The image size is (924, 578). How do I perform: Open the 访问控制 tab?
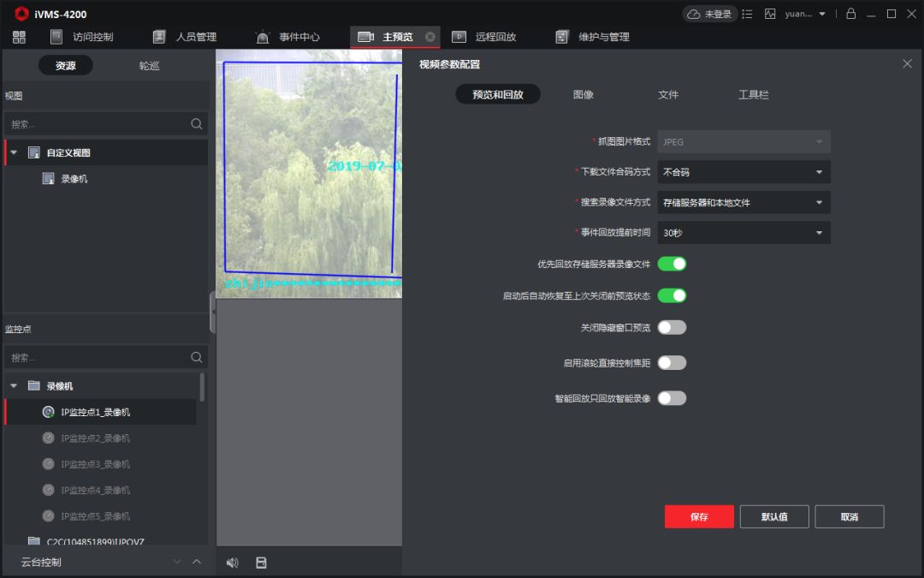tap(82, 37)
